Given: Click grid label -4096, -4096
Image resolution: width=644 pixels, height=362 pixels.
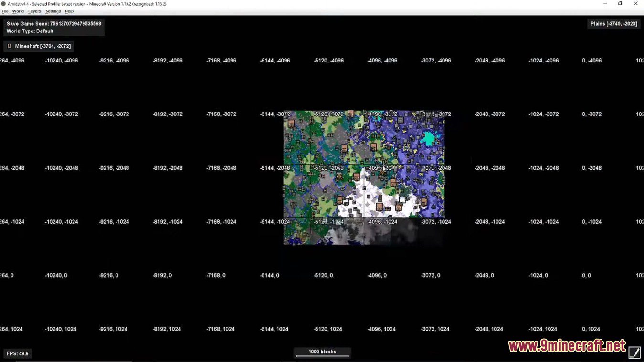Looking at the screenshot, I should [382, 61].
